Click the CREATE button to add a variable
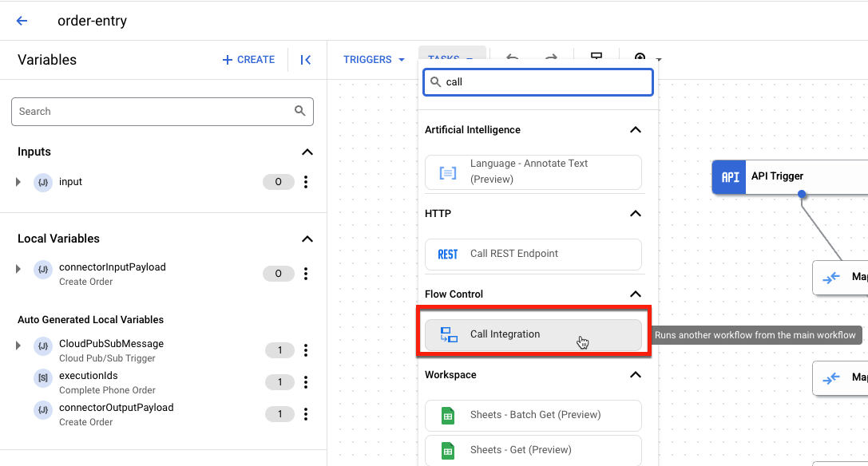Image resolution: width=868 pixels, height=466 pixels. pos(248,59)
